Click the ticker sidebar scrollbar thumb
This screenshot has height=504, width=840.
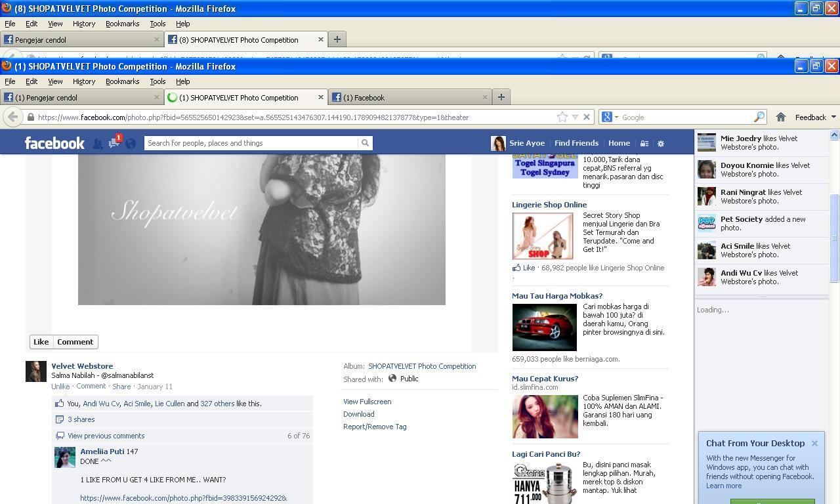835,239
